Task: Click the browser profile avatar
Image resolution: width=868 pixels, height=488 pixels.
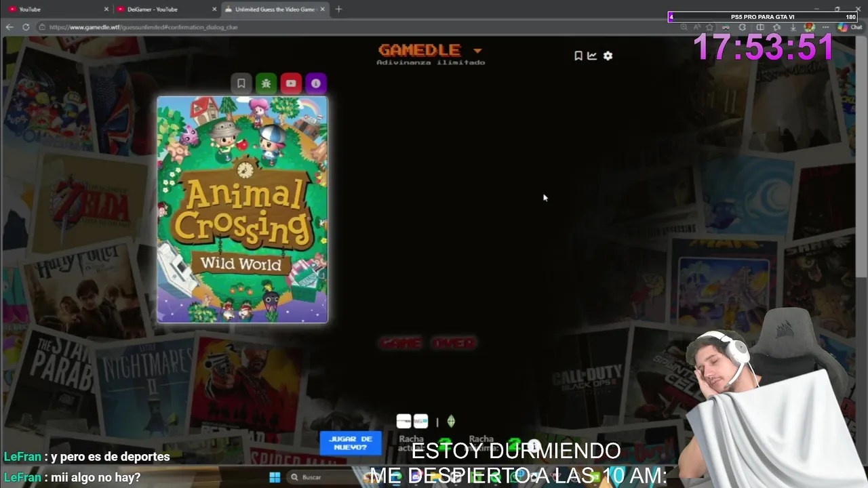Action: pos(809,27)
